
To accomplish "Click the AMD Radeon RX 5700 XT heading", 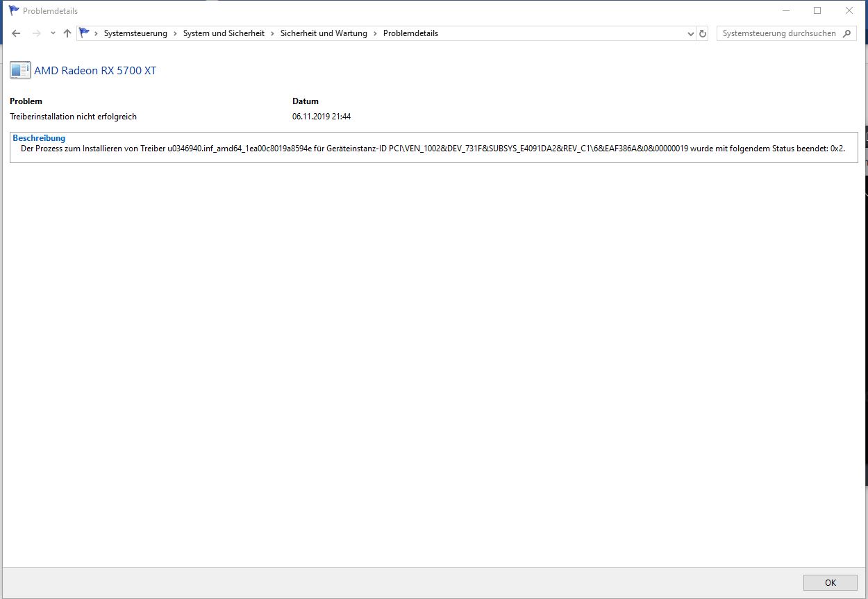I will pyautogui.click(x=95, y=70).
